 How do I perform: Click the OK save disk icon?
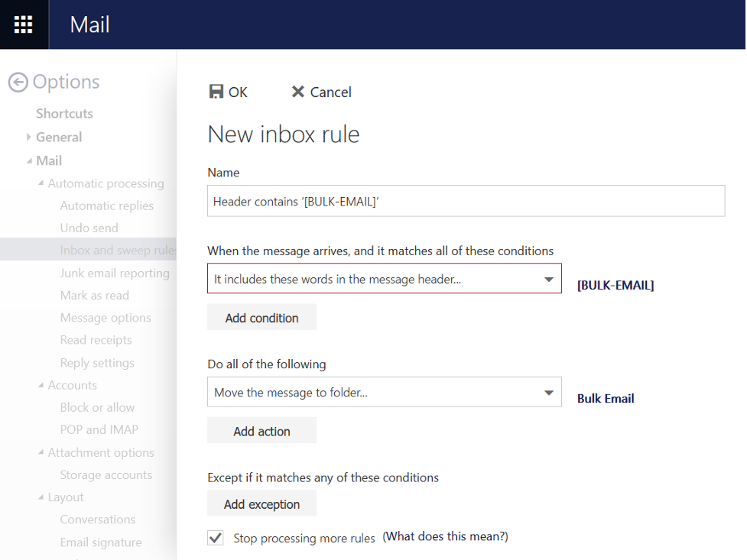click(x=216, y=92)
